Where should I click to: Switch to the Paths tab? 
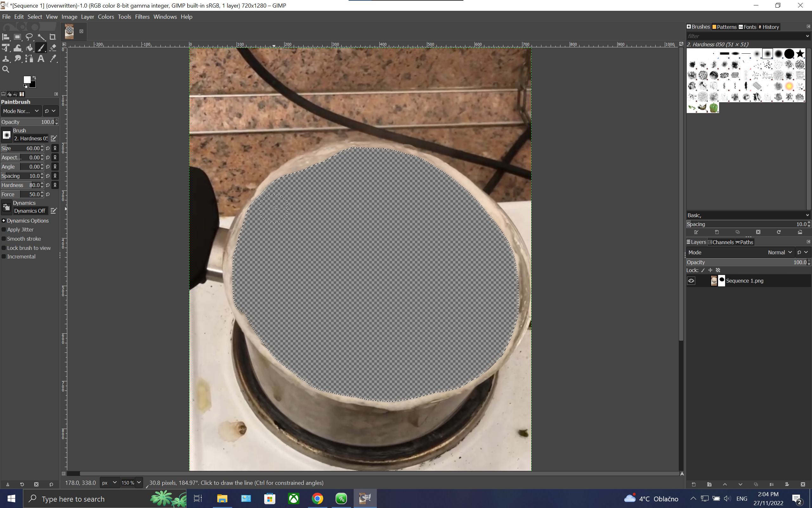click(x=744, y=242)
